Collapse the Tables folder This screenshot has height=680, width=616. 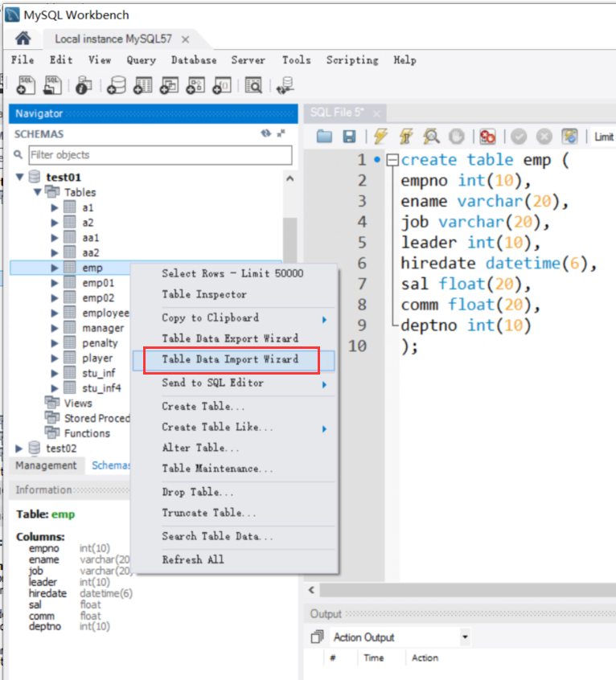point(38,191)
